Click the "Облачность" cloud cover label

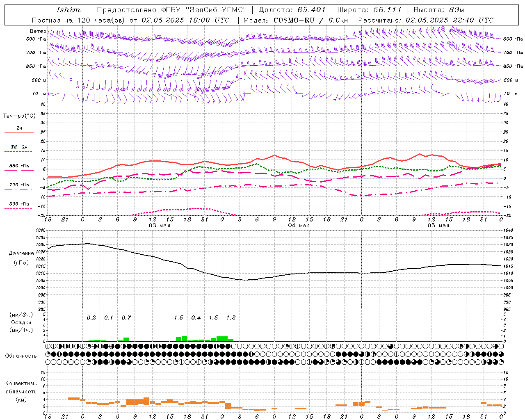tap(21, 356)
